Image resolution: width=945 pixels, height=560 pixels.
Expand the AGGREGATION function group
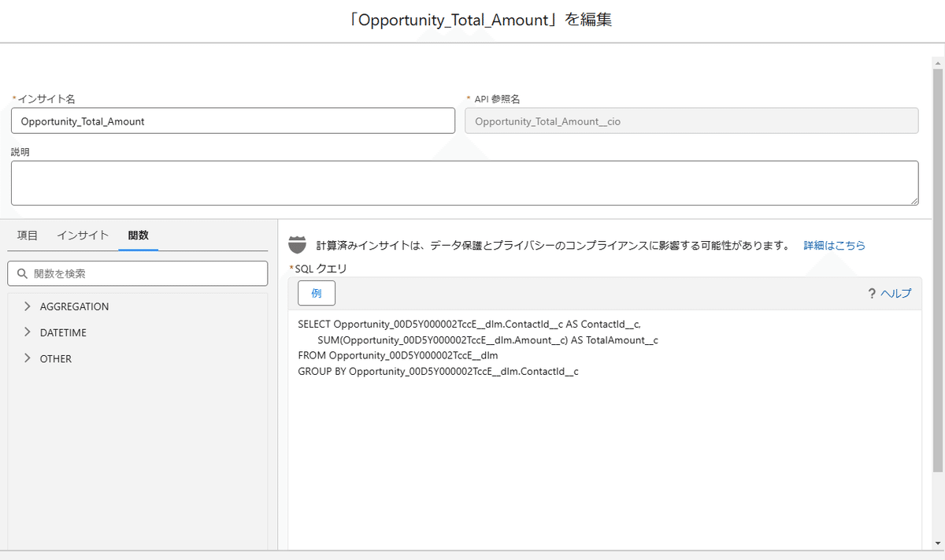[x=28, y=306]
